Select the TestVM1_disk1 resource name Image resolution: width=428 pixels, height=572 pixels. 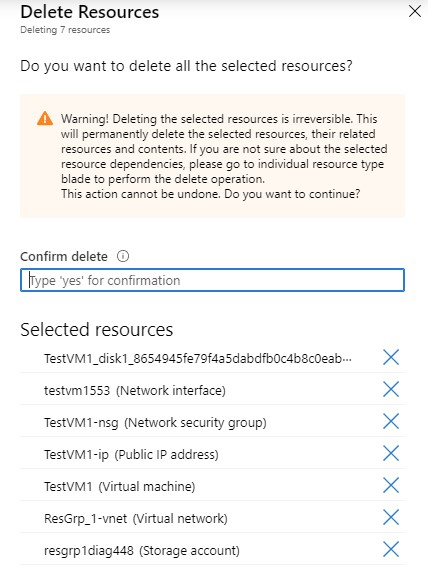198,359
